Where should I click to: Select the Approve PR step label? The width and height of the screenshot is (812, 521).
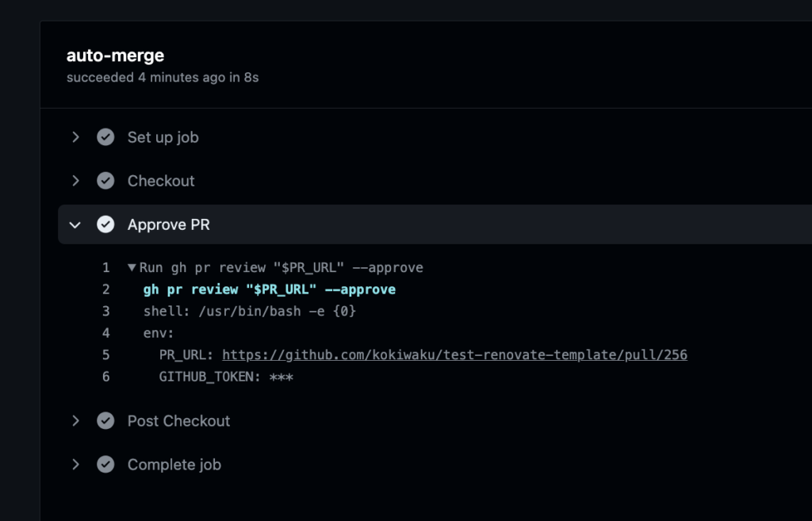point(168,224)
